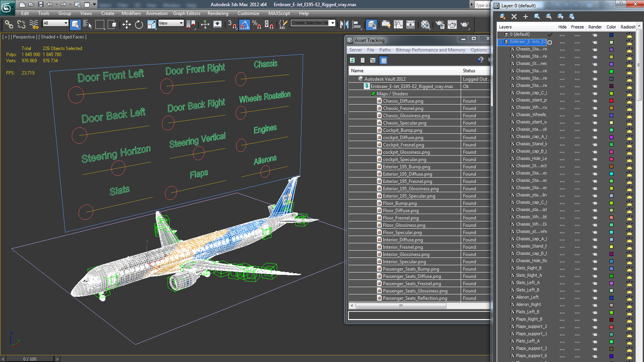Toggle Hide for 0 (default) layer
Viewport: 644px width, 362px height.
pyautogui.click(x=562, y=35)
